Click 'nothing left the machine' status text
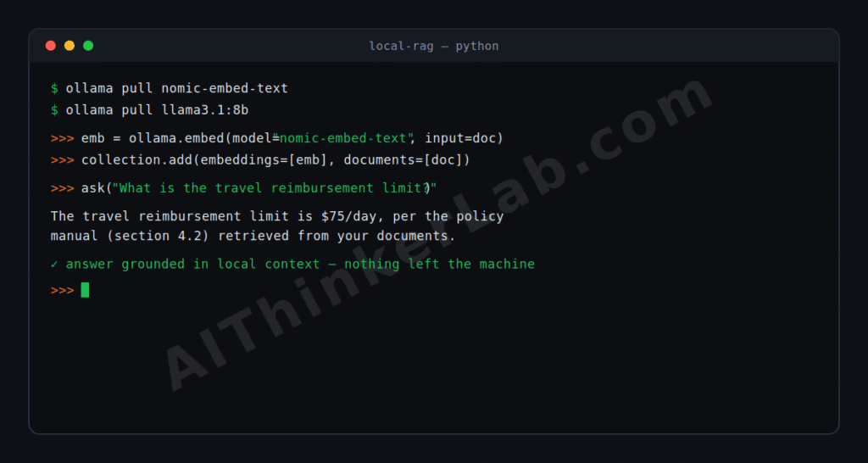 (x=440, y=265)
